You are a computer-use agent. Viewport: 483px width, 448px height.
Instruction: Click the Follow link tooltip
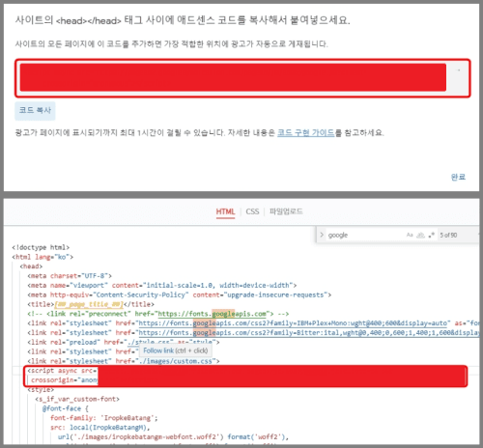[176, 350]
